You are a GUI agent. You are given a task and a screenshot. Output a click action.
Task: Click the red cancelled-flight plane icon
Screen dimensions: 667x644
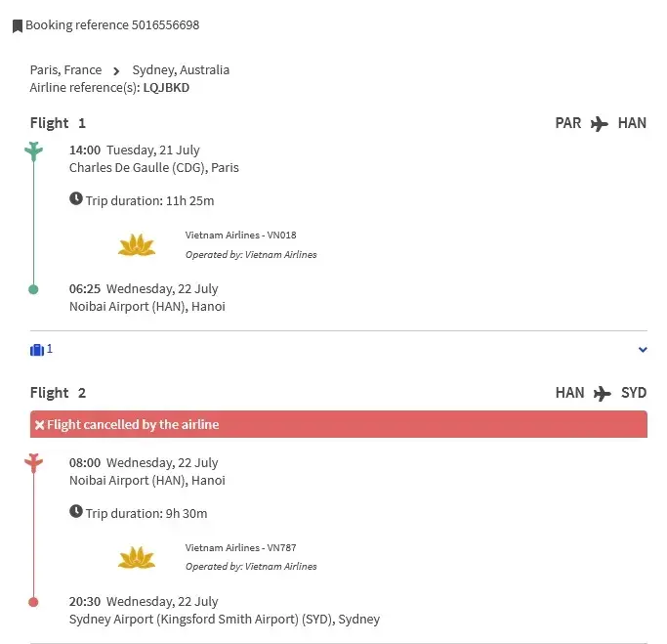34,462
